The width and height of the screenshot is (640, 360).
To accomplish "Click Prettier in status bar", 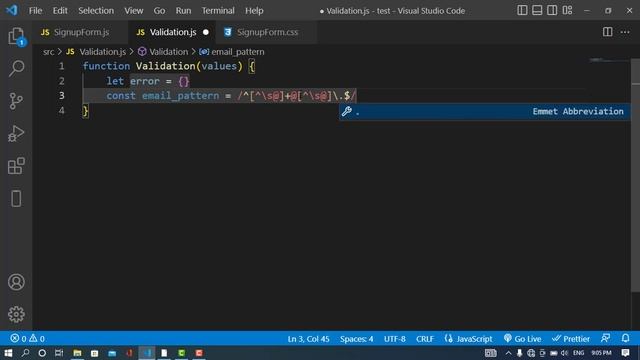I will coord(571,339).
